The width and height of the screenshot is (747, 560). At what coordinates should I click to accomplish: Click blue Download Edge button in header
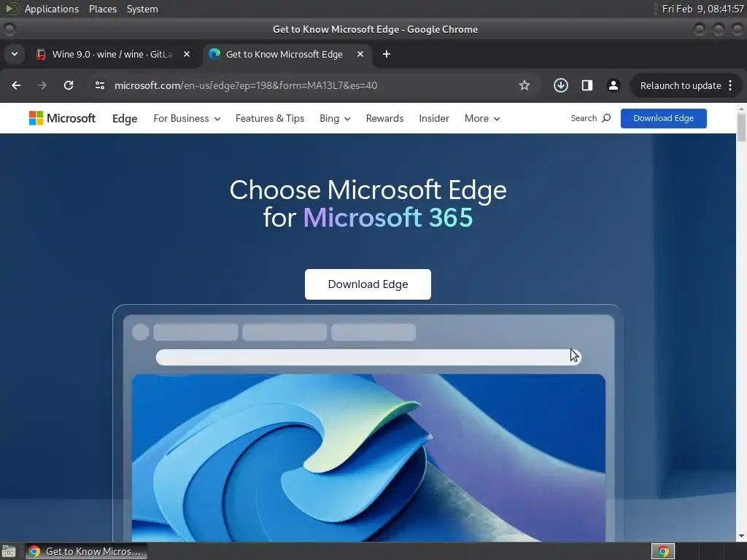[663, 118]
